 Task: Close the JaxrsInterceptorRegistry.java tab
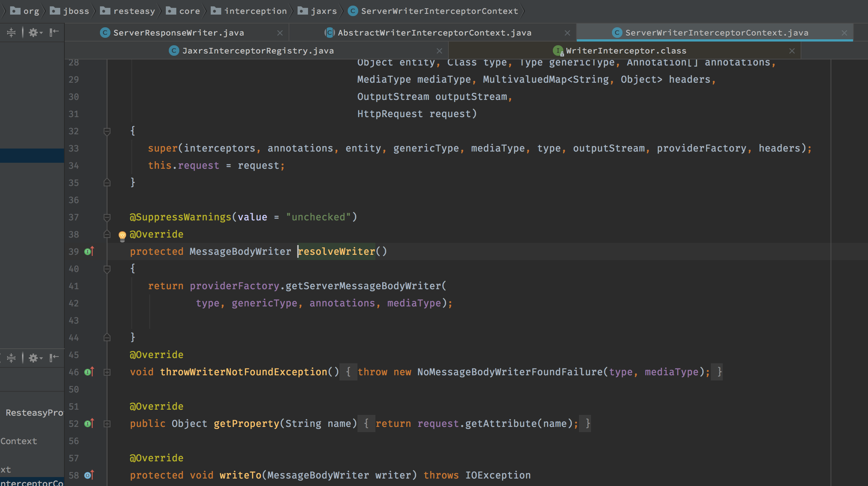(439, 51)
